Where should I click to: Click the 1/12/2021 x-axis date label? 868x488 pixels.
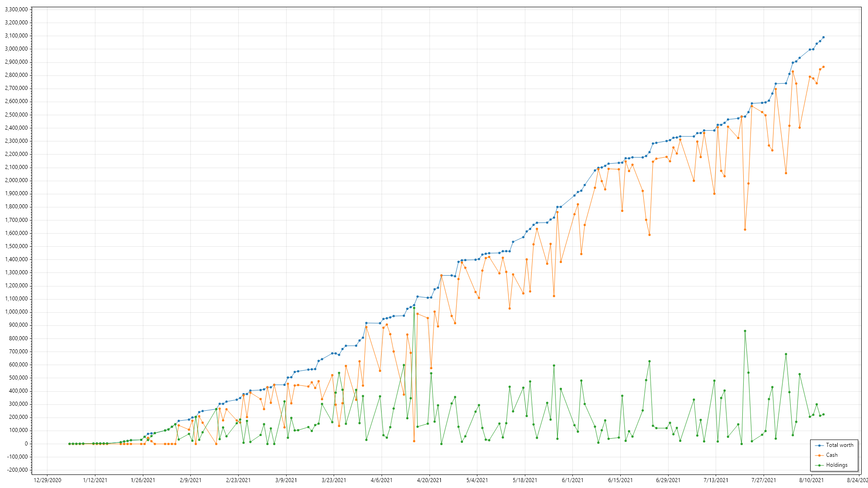pyautogui.click(x=95, y=480)
